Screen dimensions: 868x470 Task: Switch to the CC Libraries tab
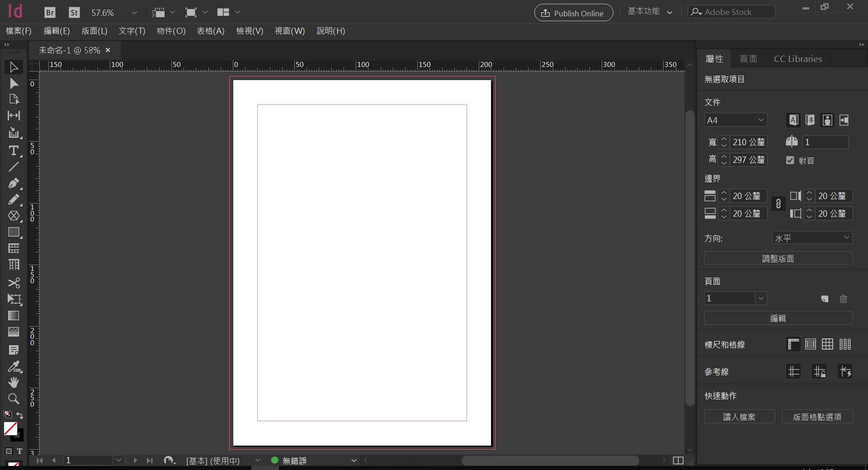tap(798, 59)
